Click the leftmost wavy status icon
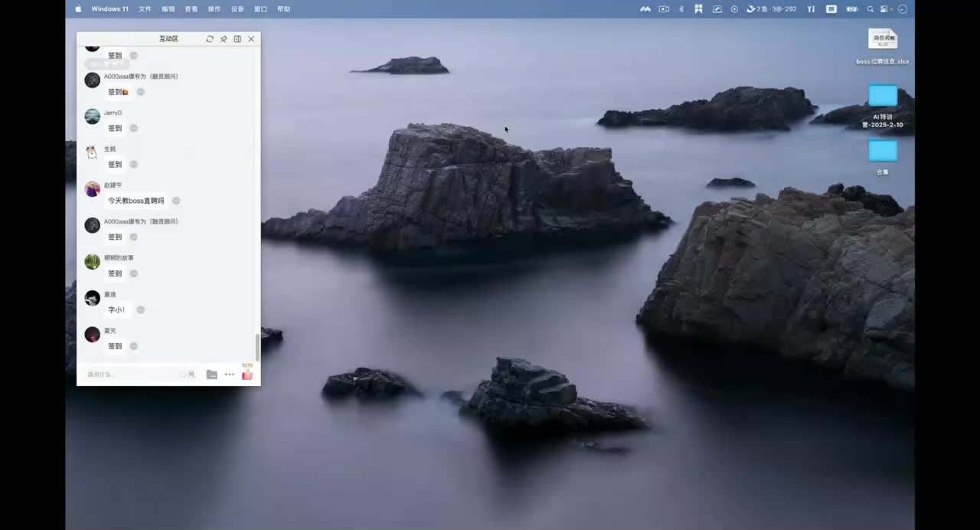 click(x=645, y=9)
